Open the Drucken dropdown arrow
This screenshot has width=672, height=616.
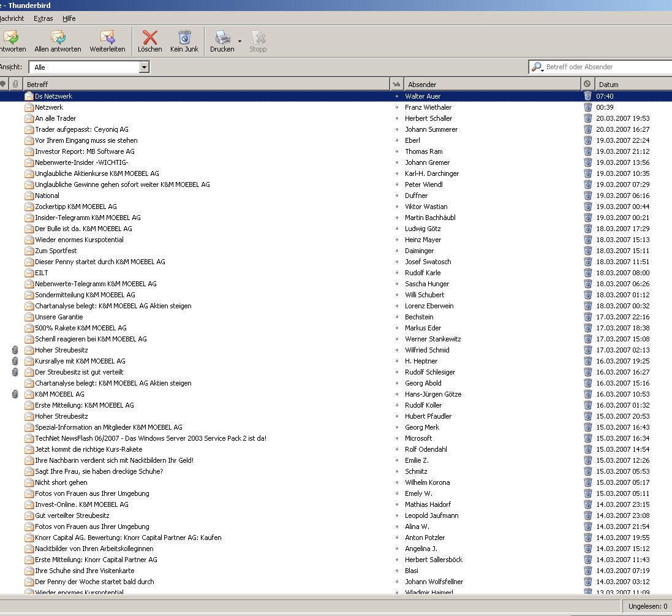click(240, 41)
